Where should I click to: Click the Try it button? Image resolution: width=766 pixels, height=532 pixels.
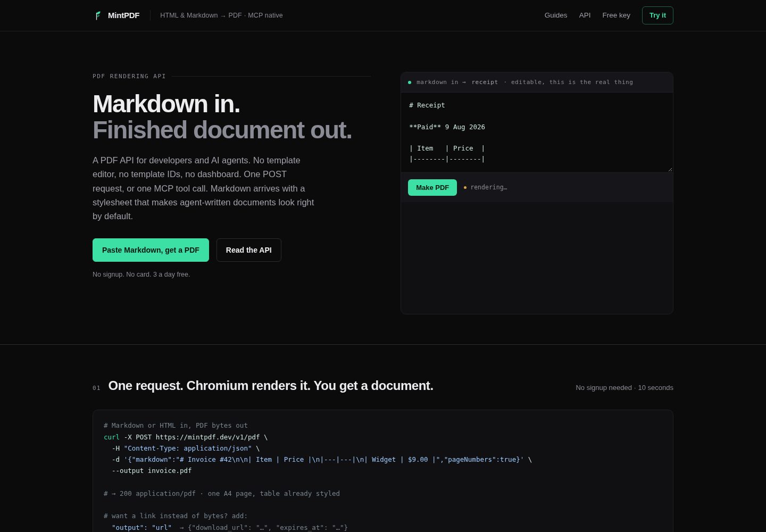click(x=657, y=15)
